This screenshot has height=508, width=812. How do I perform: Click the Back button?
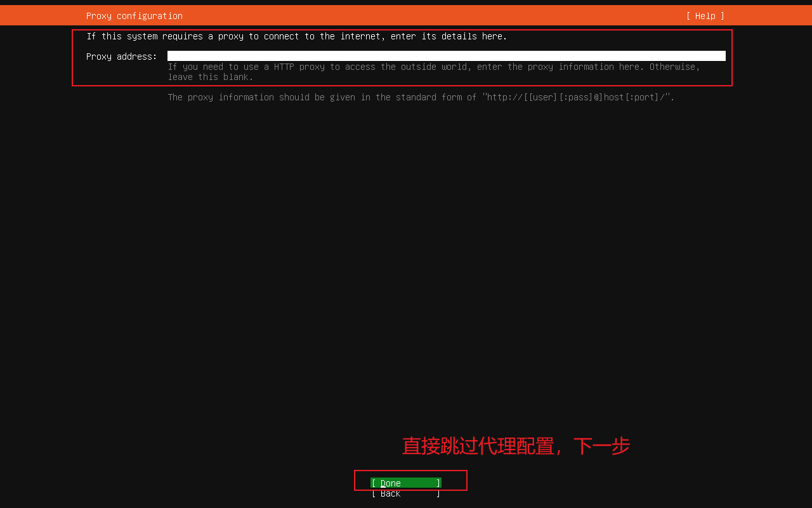406,493
